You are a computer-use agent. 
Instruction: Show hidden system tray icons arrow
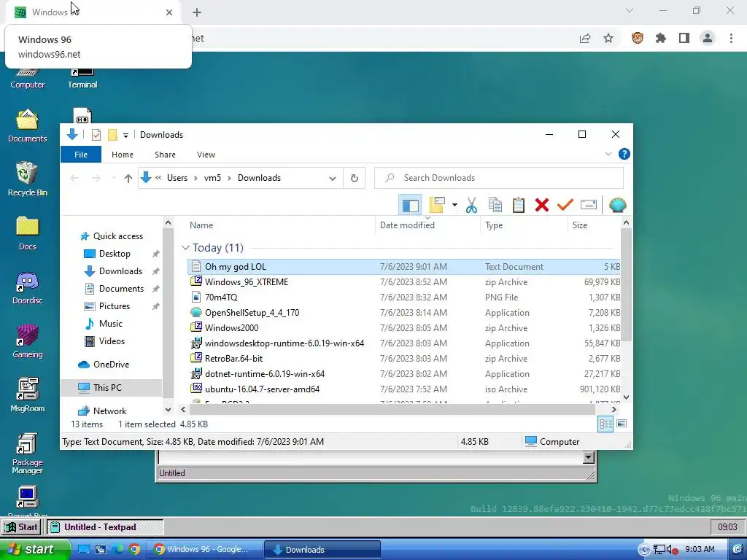(644, 550)
